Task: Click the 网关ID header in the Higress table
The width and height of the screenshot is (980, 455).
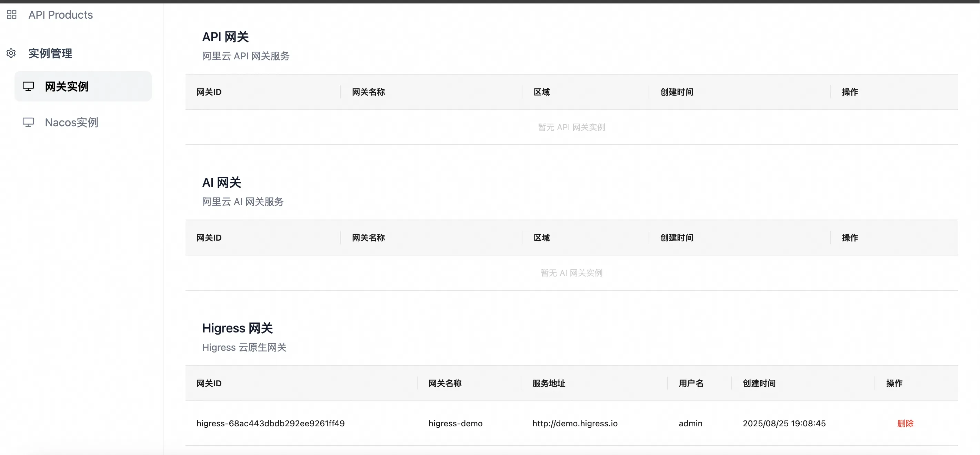Action: [x=209, y=384]
